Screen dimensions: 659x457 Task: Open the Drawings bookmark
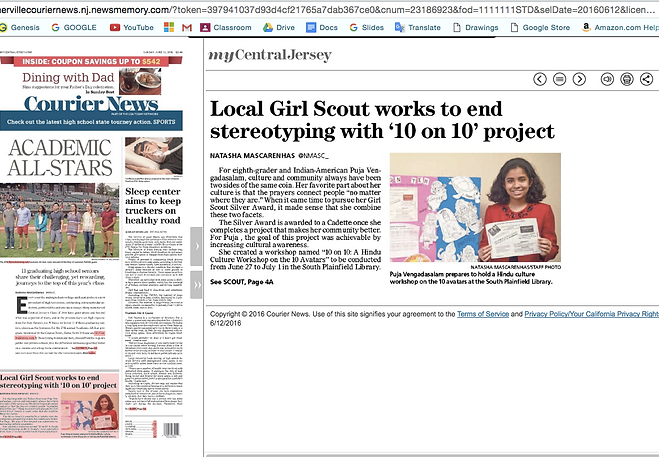click(475, 27)
